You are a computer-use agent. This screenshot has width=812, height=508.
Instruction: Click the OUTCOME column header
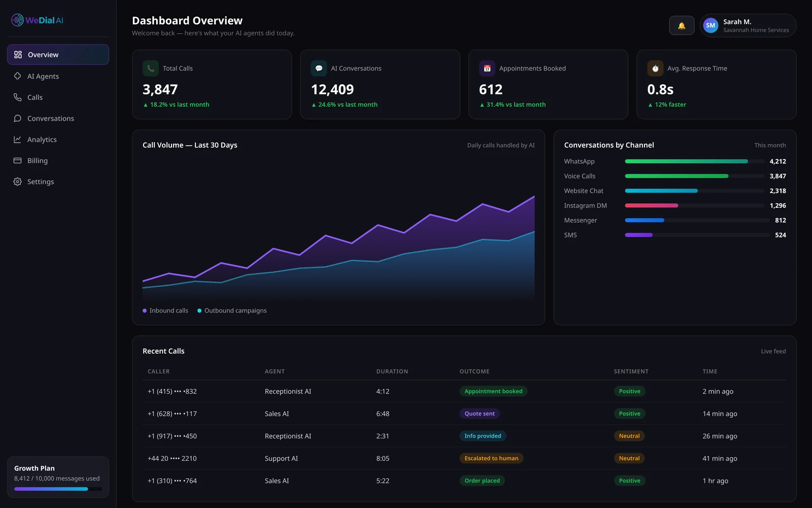[x=475, y=371]
